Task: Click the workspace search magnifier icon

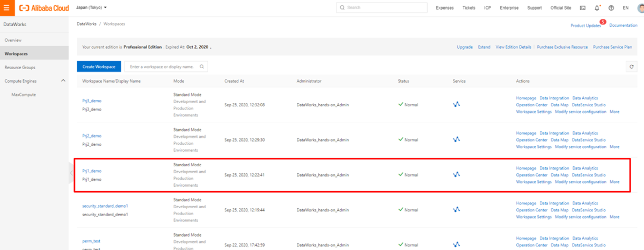Action: (x=202, y=67)
